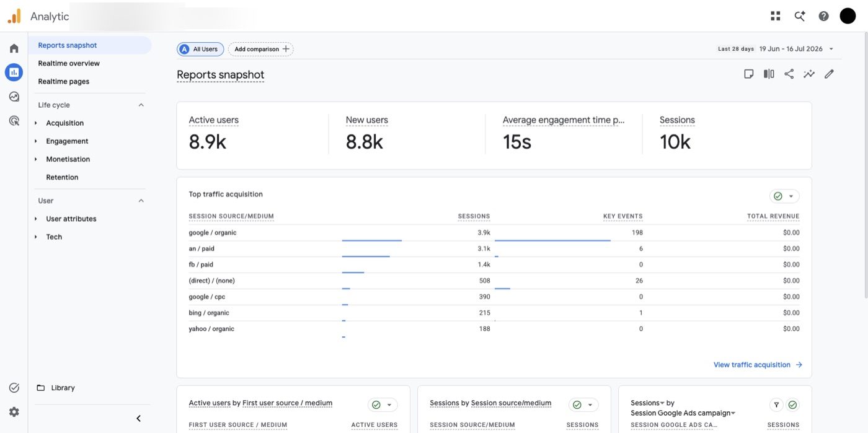Screen dimensions: 868x433
Task: Select the Reports bar-chart icon
Action: (14, 72)
